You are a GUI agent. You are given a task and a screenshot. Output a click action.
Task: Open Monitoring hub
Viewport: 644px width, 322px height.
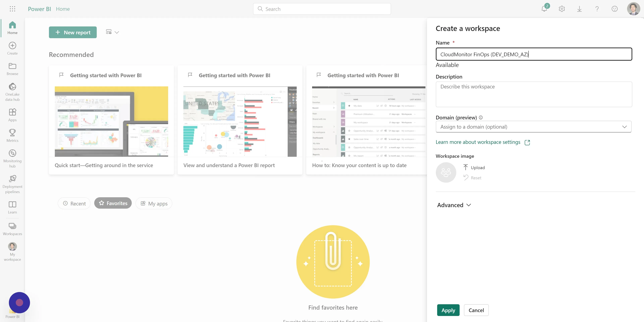pos(12,158)
